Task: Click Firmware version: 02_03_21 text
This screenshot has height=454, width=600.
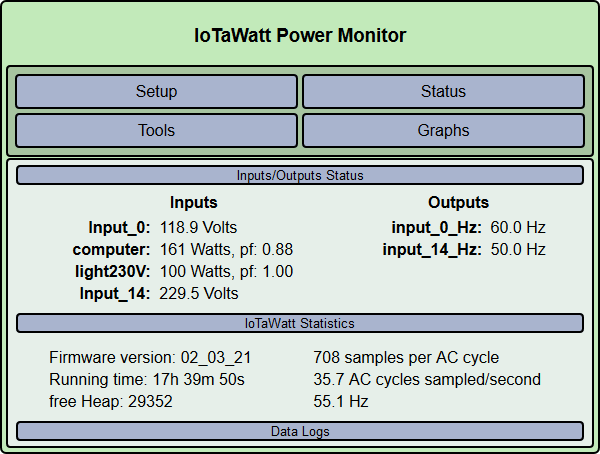Action: [150, 358]
